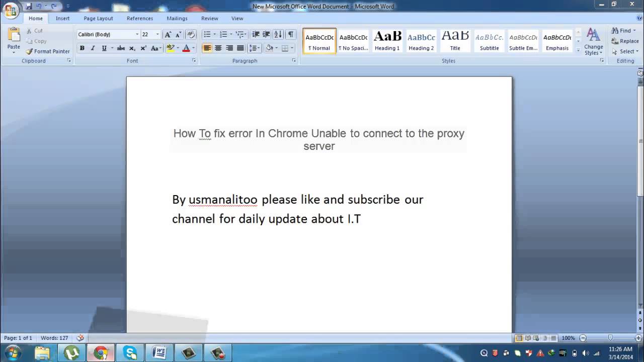Open the Review tab
Viewport: 644px width, 362px height.
(x=210, y=18)
